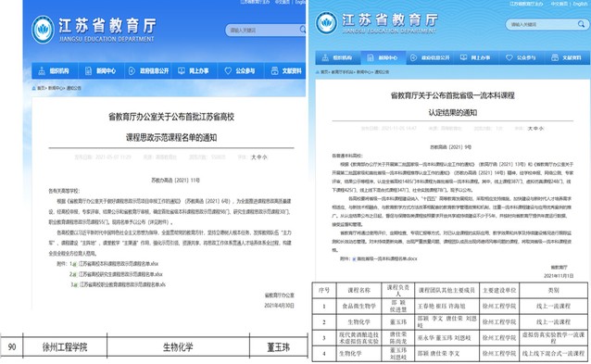Download 首批省级一流本科课程名单.docx attachment on right page
591x364 pixels.
pyautogui.click(x=386, y=258)
